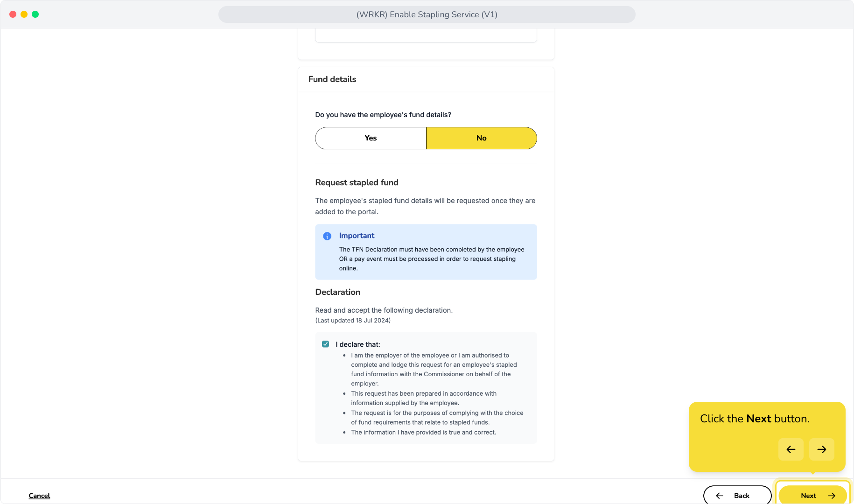
Task: Click the Fund details section heading
Action: coord(332,79)
